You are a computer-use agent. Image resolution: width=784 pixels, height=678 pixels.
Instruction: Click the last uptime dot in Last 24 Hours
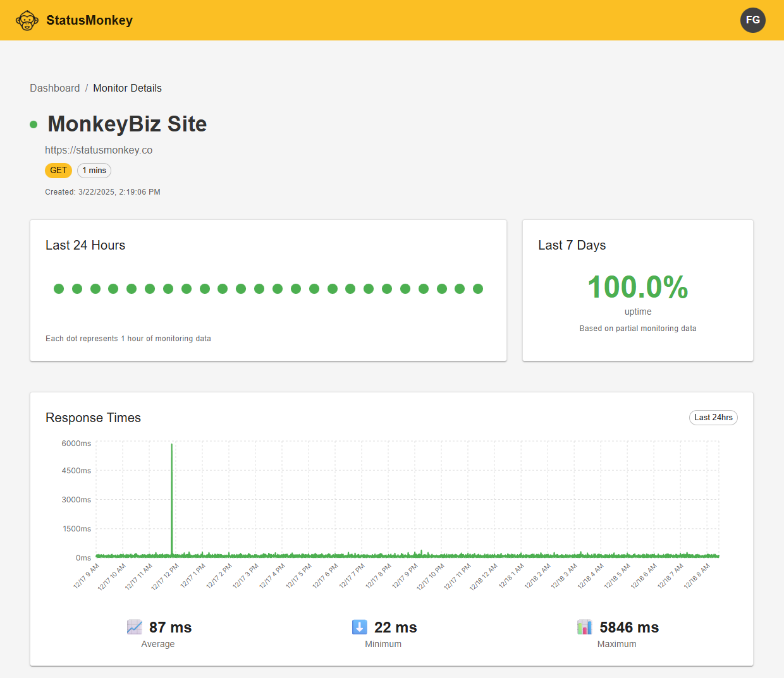pyautogui.click(x=478, y=289)
